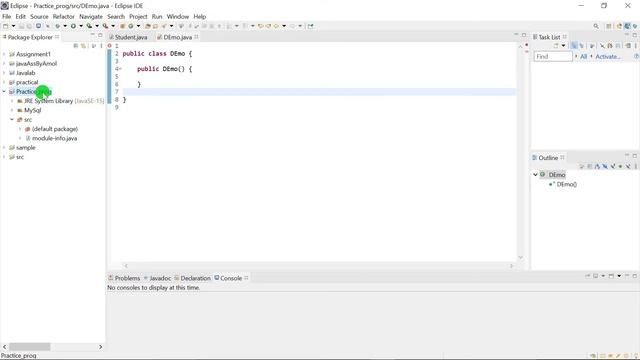Click the Find field in Task List

tap(553, 56)
